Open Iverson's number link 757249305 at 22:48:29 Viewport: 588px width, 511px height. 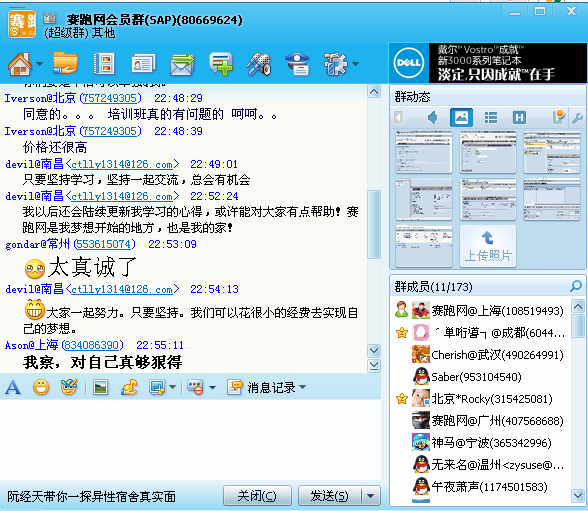(110, 98)
